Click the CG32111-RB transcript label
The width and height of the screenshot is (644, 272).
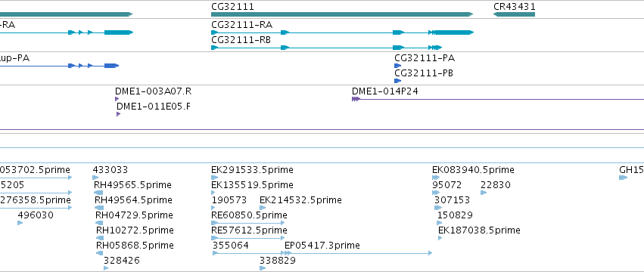(241, 40)
